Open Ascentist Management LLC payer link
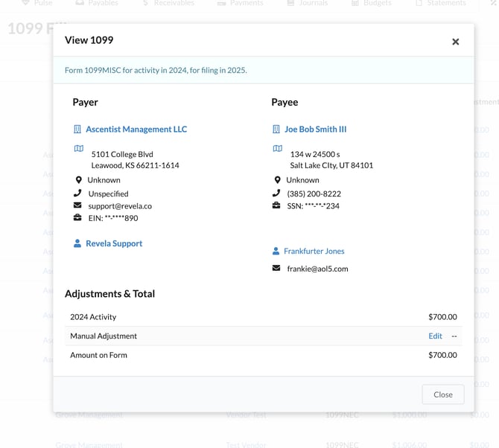 (136, 129)
